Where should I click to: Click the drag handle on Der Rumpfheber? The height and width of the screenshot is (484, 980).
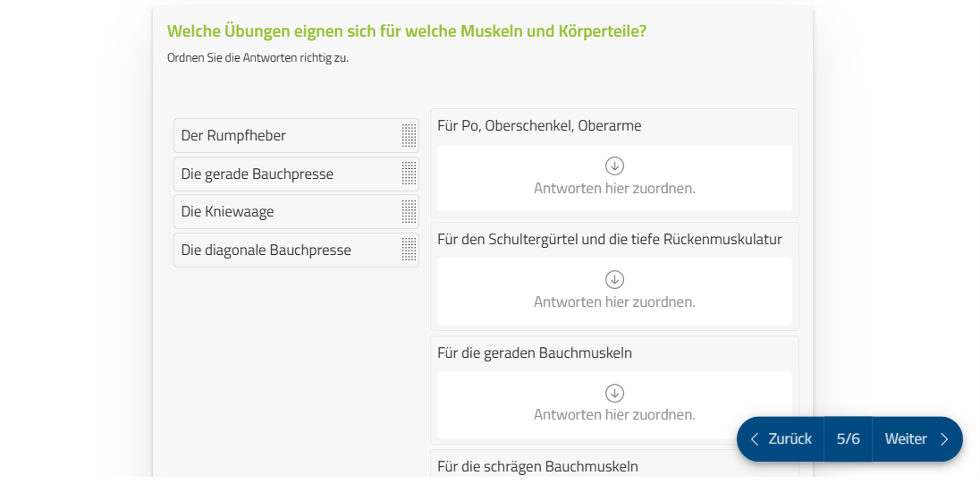409,136
